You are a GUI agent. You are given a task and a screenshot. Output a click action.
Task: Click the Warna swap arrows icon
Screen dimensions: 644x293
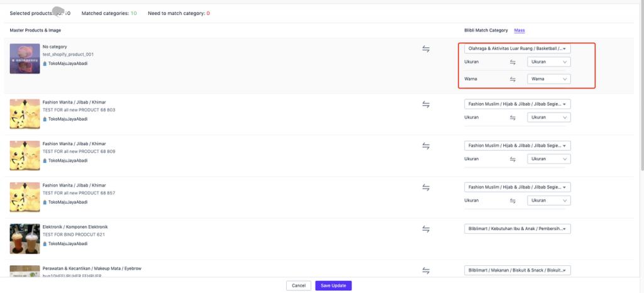513,79
